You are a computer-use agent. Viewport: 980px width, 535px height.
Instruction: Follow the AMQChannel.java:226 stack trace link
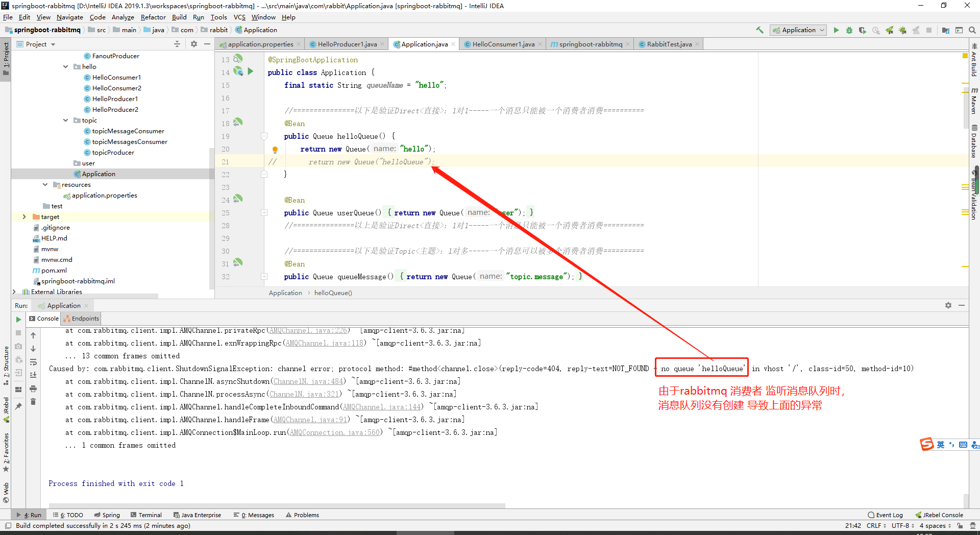pyautogui.click(x=307, y=330)
